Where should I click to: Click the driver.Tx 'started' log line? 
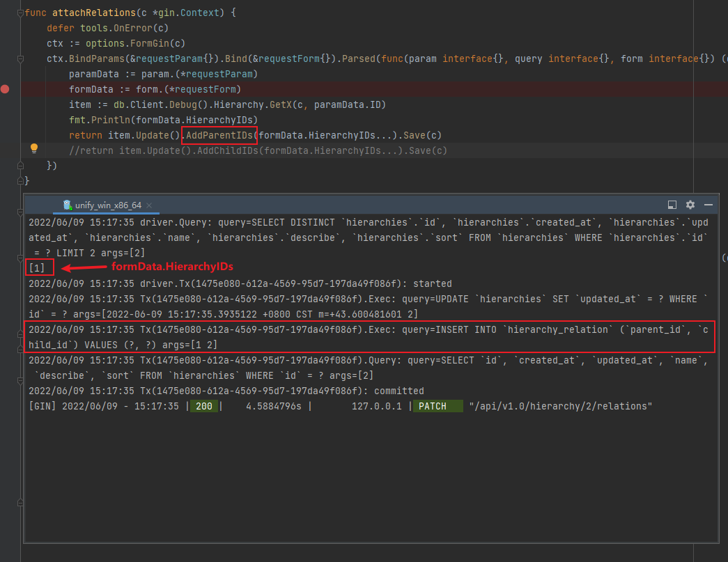[240, 283]
